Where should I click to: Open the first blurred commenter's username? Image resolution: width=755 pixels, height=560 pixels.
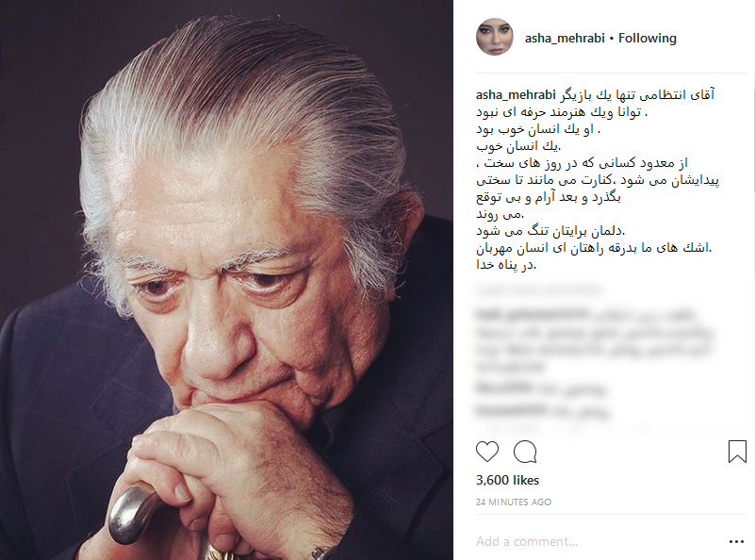coord(532,315)
